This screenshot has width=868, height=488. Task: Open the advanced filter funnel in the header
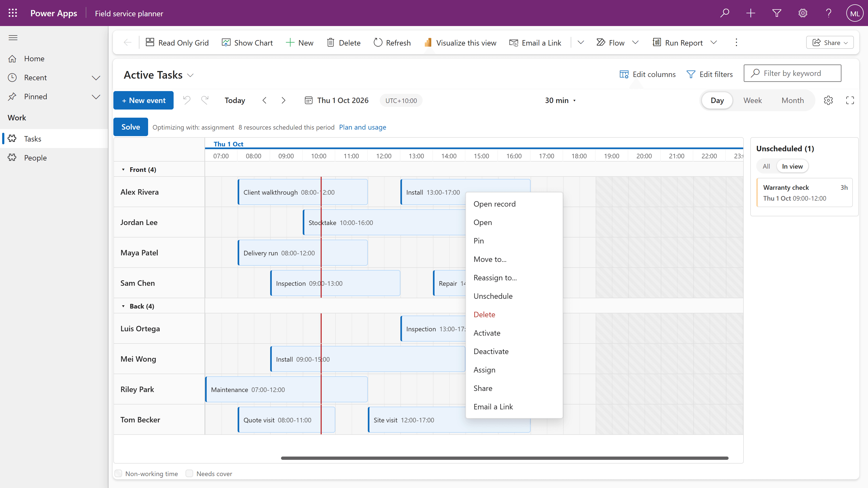coord(777,13)
